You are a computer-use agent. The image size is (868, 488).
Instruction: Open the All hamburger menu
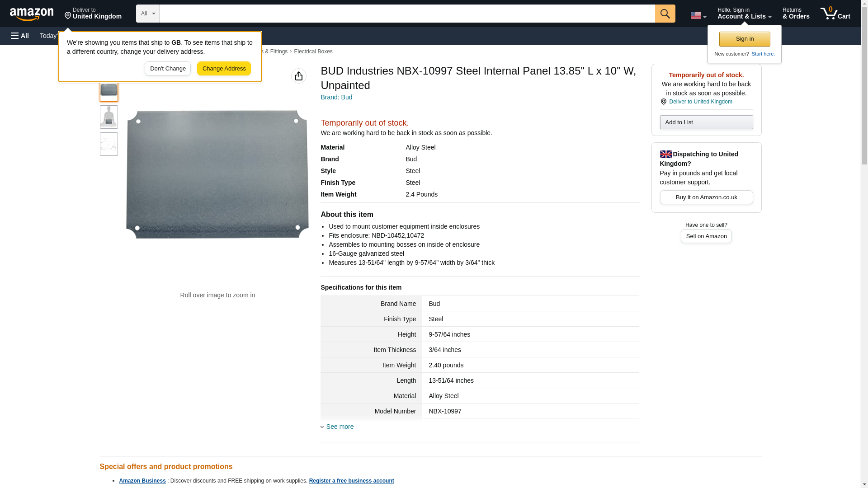[x=20, y=36]
